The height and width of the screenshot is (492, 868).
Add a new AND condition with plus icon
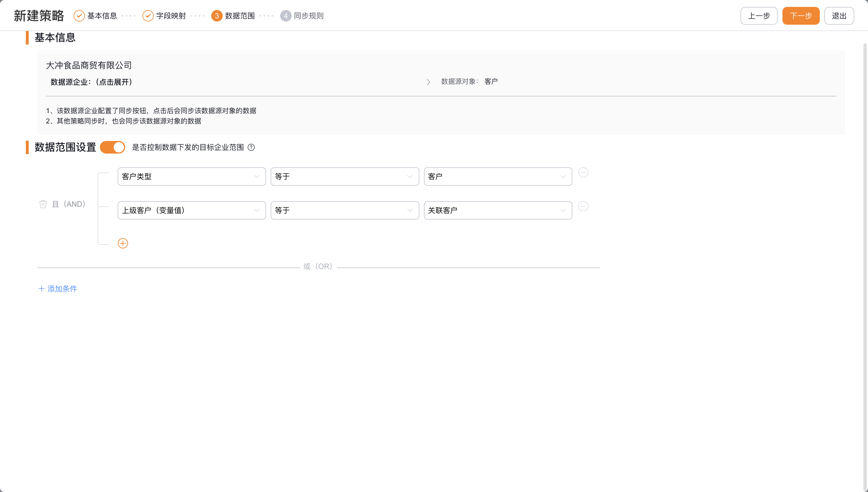123,243
